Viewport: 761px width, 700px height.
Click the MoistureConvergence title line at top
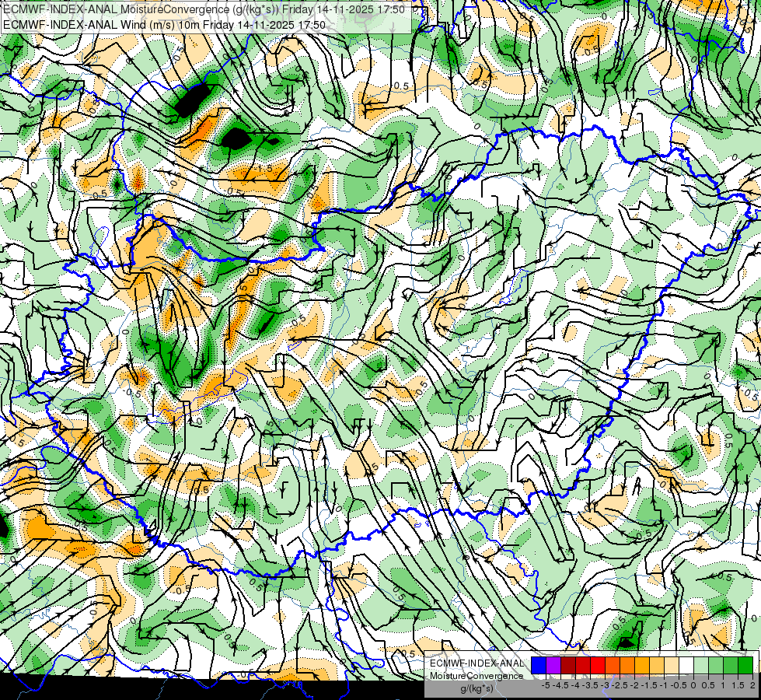[204, 9]
